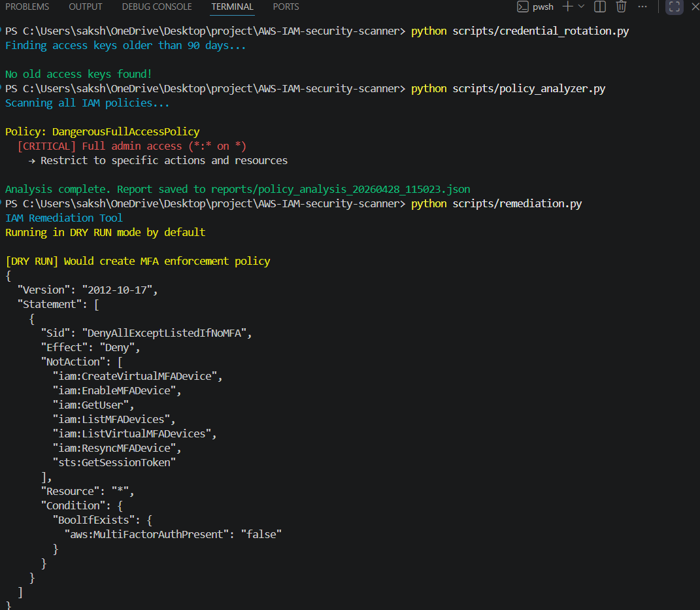Open the OUTPUT panel tab

click(x=86, y=7)
